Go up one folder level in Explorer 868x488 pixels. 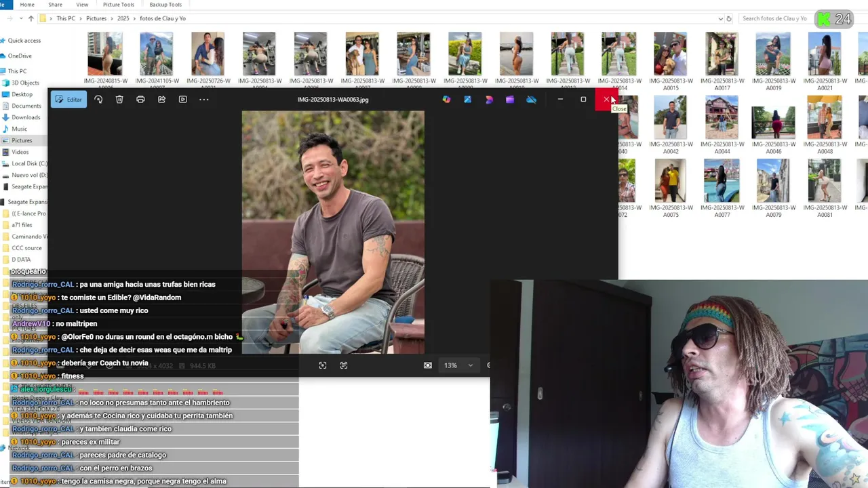(x=31, y=18)
